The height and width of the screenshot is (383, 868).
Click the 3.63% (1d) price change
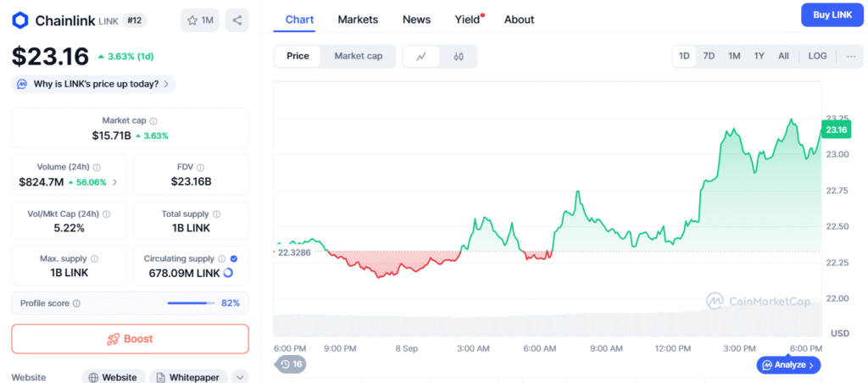(125, 57)
